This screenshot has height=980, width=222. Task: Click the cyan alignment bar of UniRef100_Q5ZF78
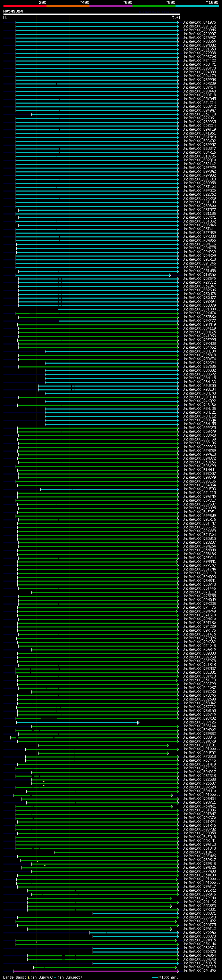click(x=105, y=114)
